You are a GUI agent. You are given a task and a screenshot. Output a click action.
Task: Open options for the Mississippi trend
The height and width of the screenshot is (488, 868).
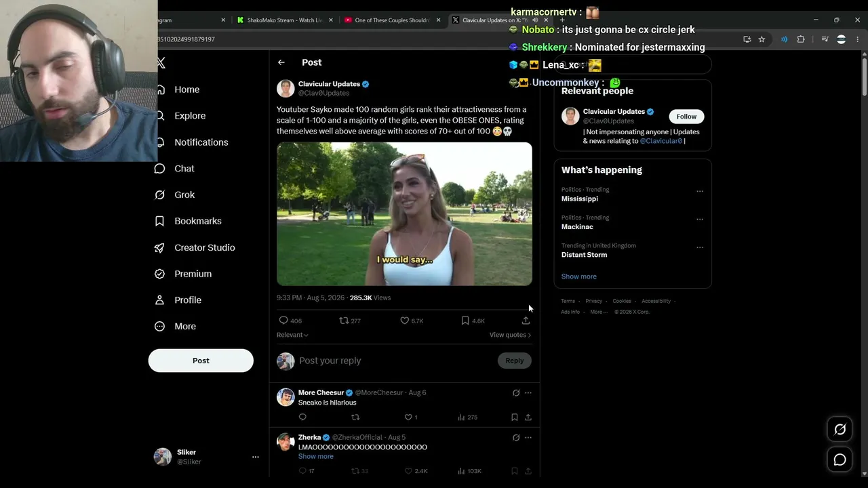click(700, 191)
